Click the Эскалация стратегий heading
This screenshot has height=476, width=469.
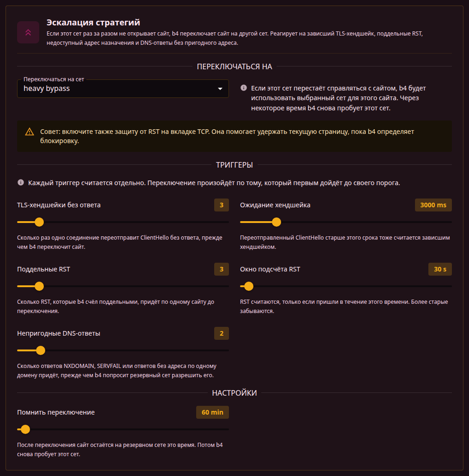coord(93,23)
